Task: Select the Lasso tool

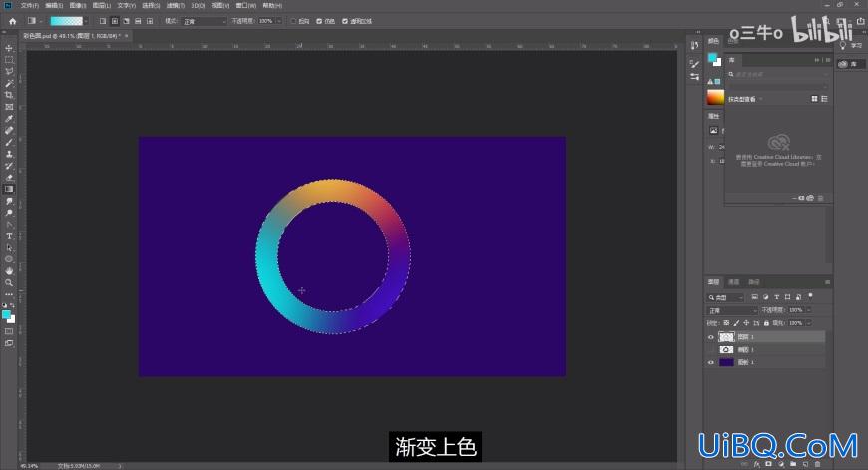Action: [9, 72]
